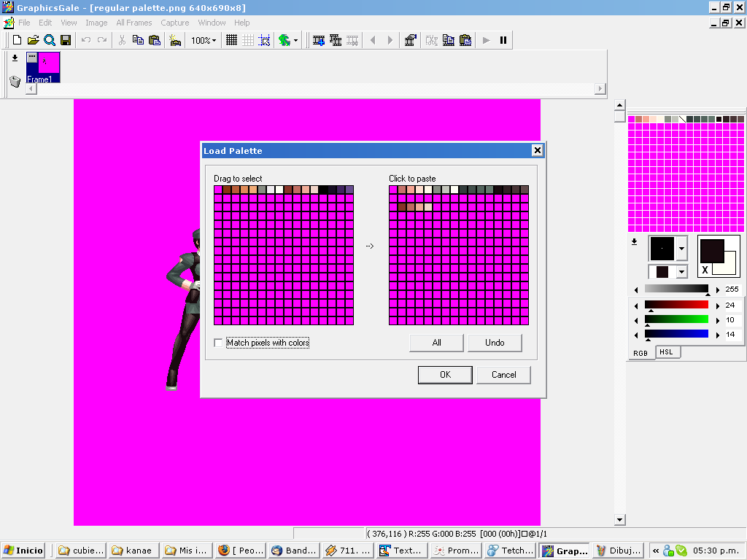Click the Inicio start button

[24, 551]
